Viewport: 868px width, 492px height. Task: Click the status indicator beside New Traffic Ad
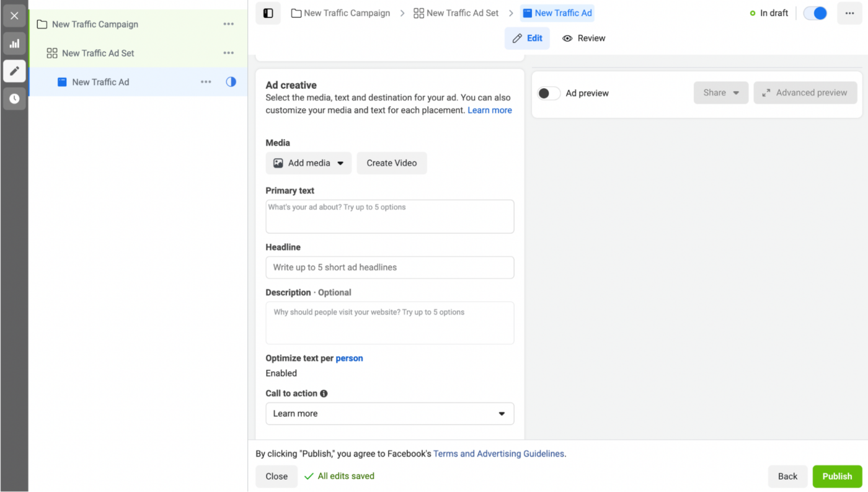pyautogui.click(x=231, y=81)
